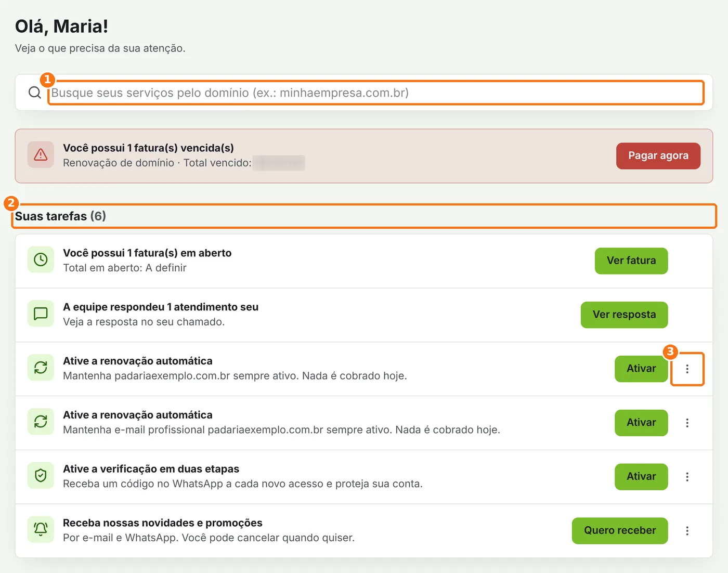Image resolution: width=728 pixels, height=573 pixels.
Task: Click the search magnifier icon
Action: tap(35, 93)
